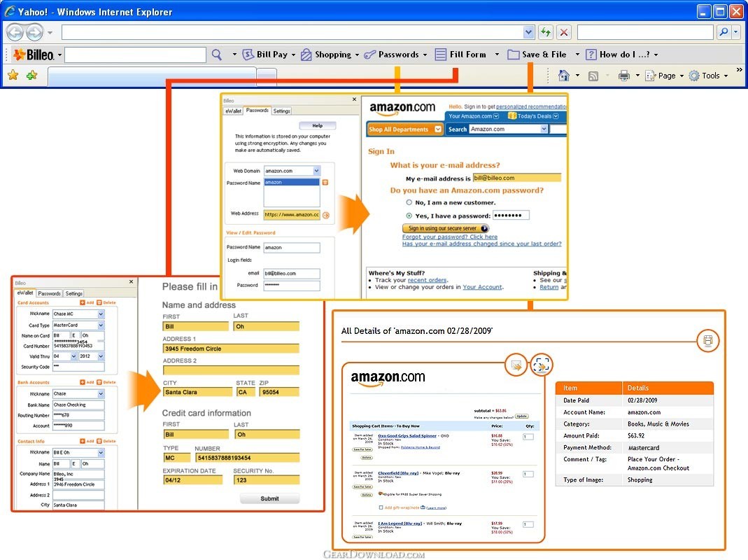This screenshot has height=560, width=748.
Task: Click the arrow circle icon above Amazon receipt
Action: 516,365
